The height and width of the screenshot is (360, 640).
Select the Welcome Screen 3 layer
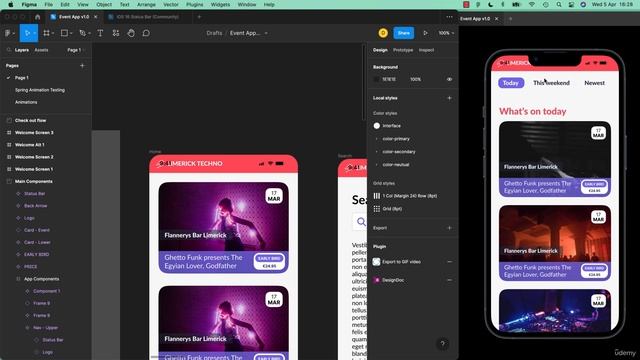point(34,133)
